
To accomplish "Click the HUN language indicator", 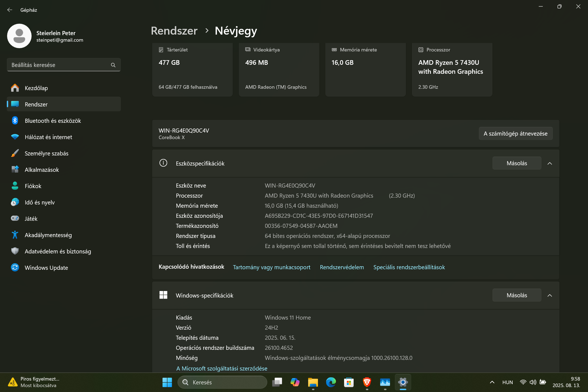I will click(507, 382).
